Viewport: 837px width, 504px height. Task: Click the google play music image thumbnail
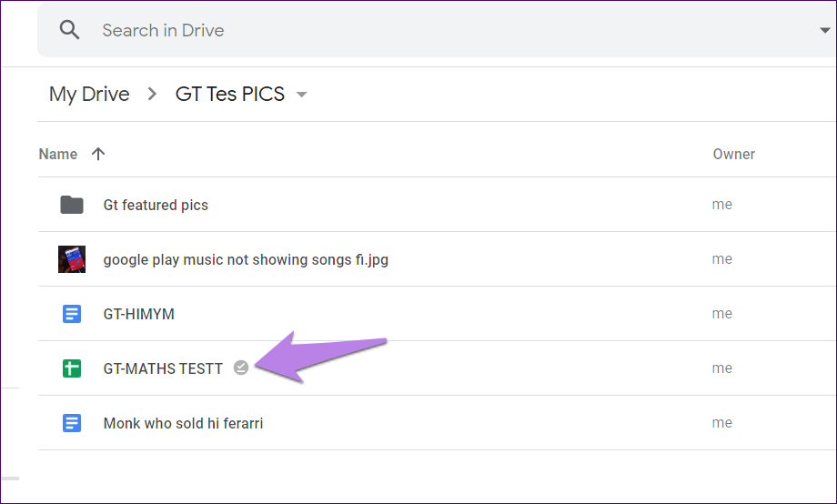(72, 259)
